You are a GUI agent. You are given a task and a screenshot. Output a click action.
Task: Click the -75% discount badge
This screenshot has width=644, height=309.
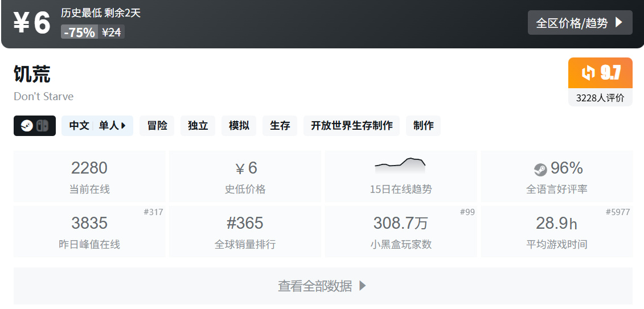[79, 32]
